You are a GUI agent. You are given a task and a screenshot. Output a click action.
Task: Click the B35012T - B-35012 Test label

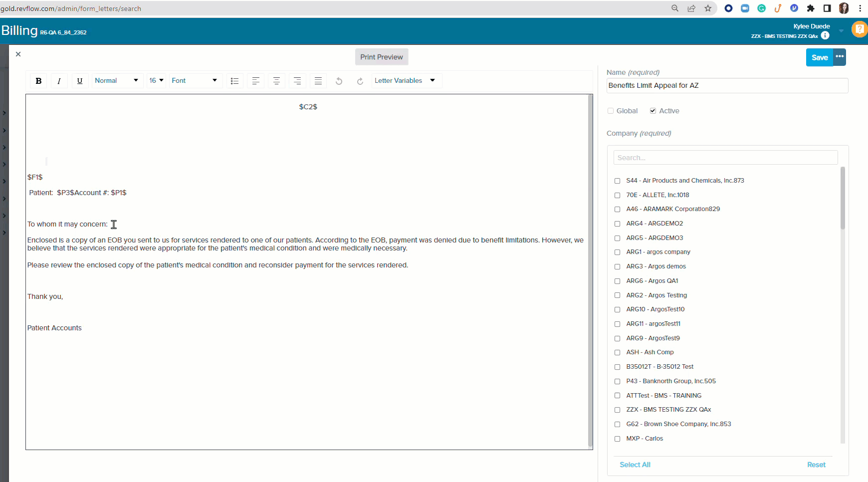click(x=659, y=367)
